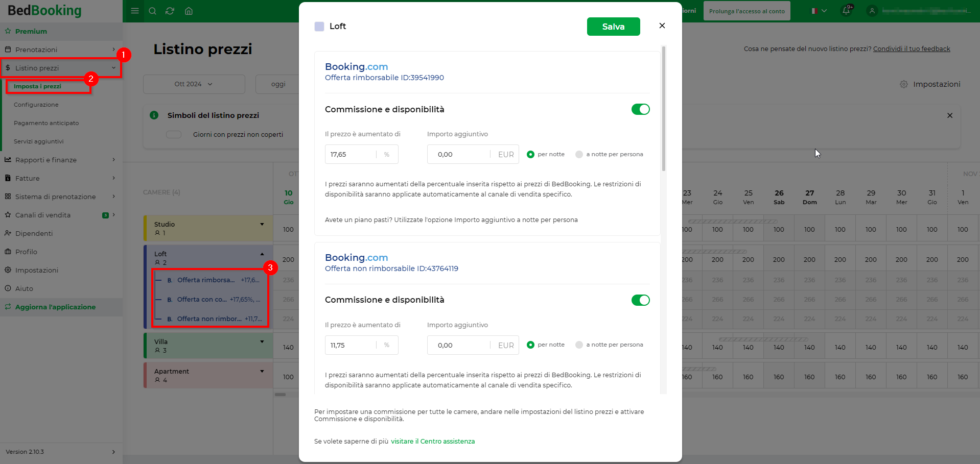Open 'Condividi il tuo feedback' link
The width and height of the screenshot is (980, 464).
tap(912, 49)
